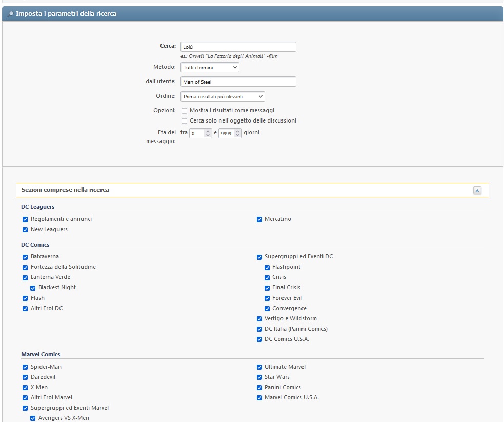Click the DC Leaguers category heading
504x422 pixels.
click(37, 207)
